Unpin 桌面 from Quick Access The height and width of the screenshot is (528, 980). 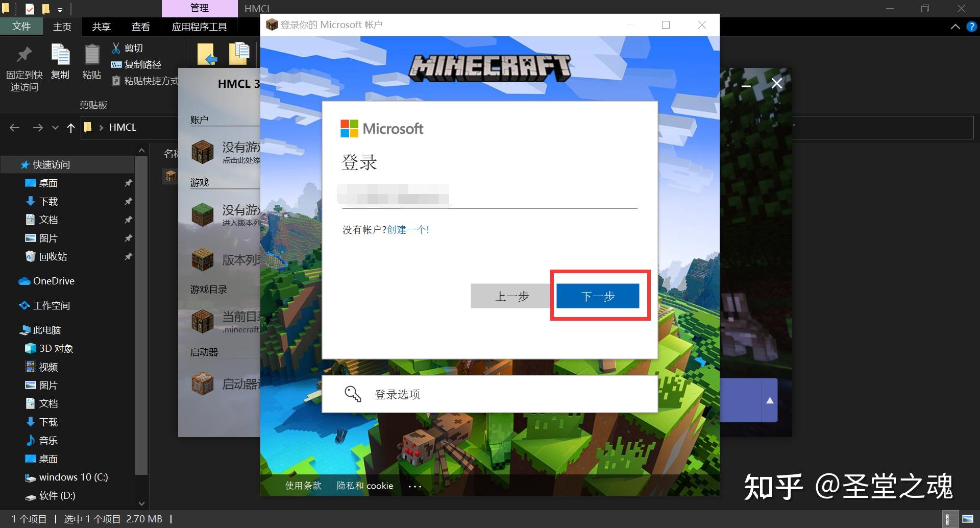pyautogui.click(x=128, y=183)
